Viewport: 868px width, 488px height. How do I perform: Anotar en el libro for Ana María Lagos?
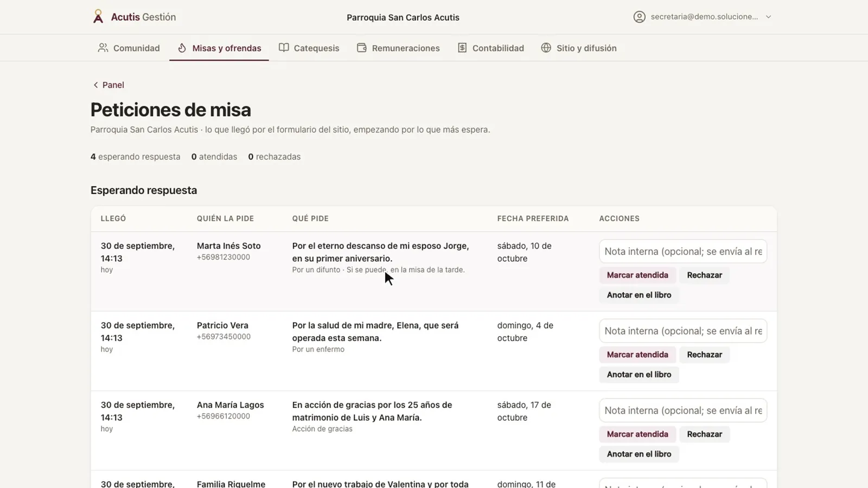639,454
